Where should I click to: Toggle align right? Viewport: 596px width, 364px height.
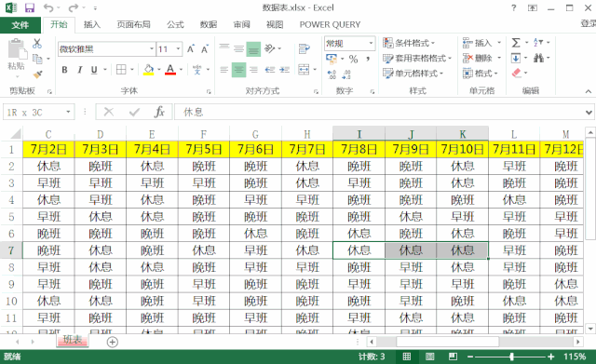[x=253, y=70]
